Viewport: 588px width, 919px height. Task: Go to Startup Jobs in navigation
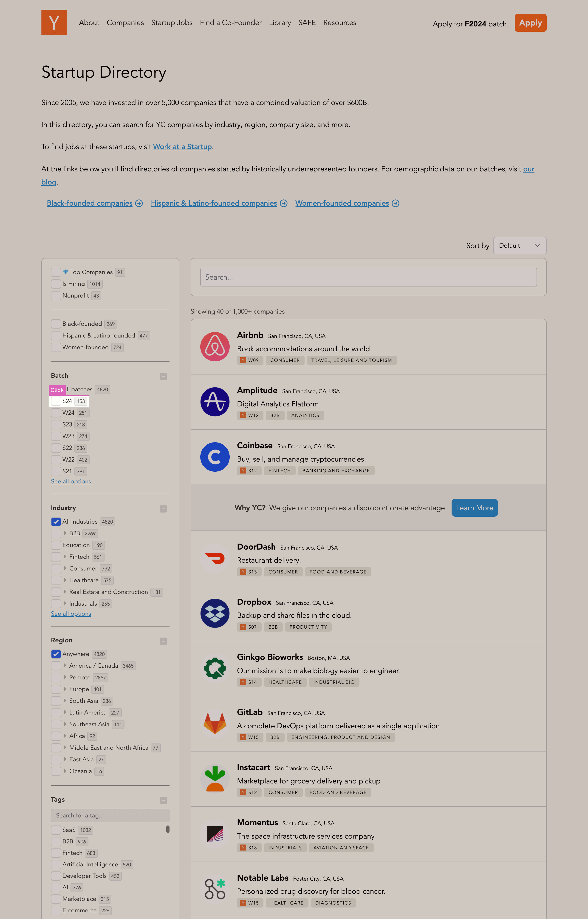(x=172, y=23)
